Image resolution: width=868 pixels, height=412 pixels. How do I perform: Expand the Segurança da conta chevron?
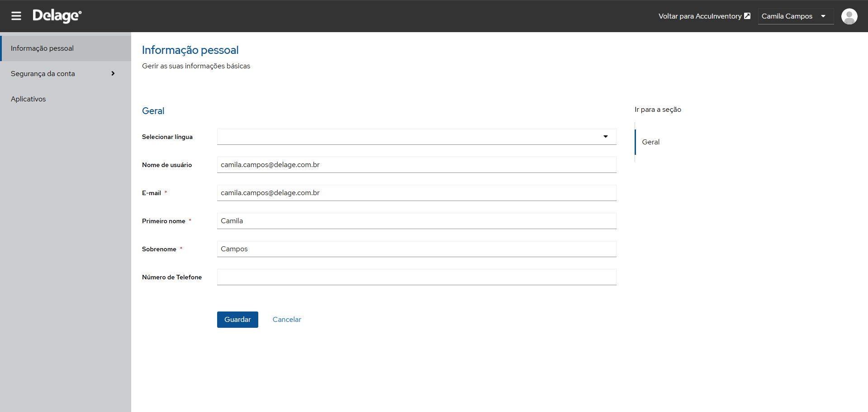[113, 73]
